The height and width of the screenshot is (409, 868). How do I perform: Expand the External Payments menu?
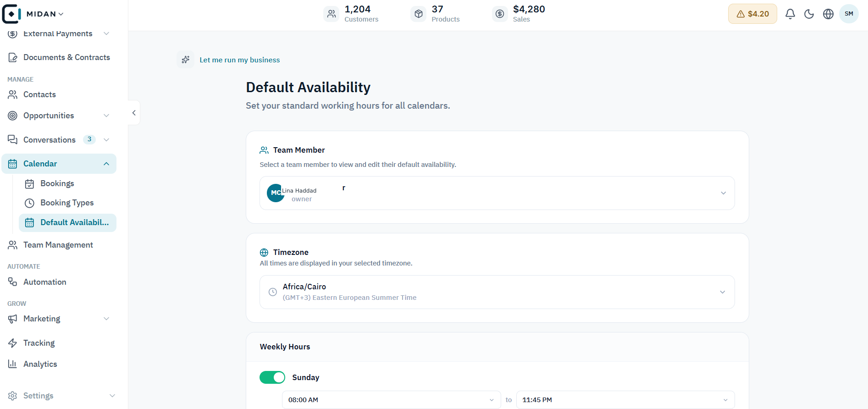[106, 33]
